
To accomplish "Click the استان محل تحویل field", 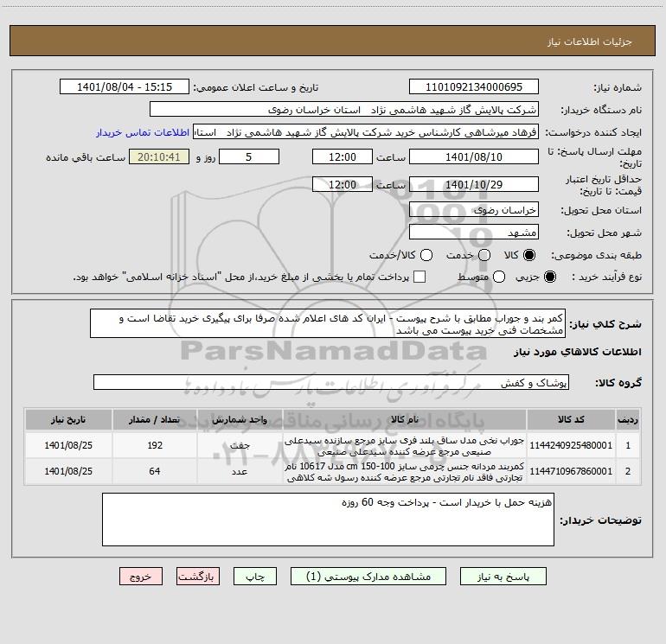I will pos(473,209).
